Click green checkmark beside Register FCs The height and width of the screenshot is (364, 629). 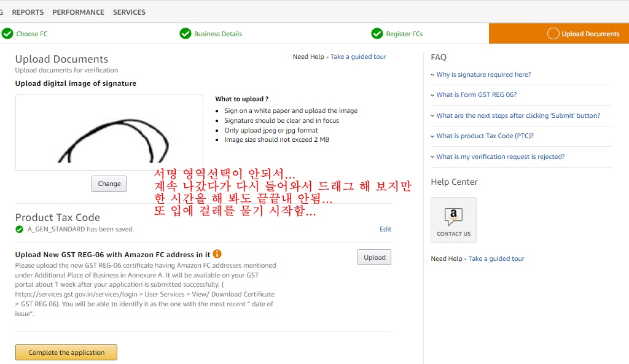tap(377, 34)
